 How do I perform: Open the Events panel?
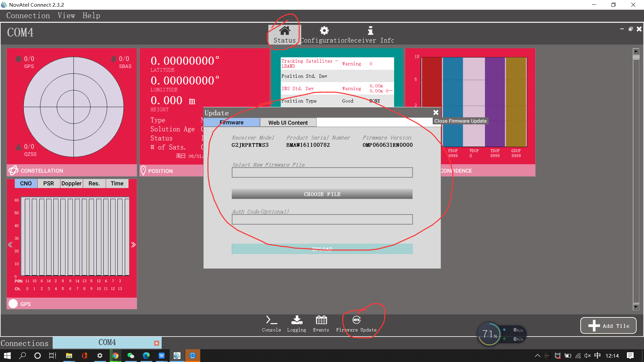[x=321, y=323]
